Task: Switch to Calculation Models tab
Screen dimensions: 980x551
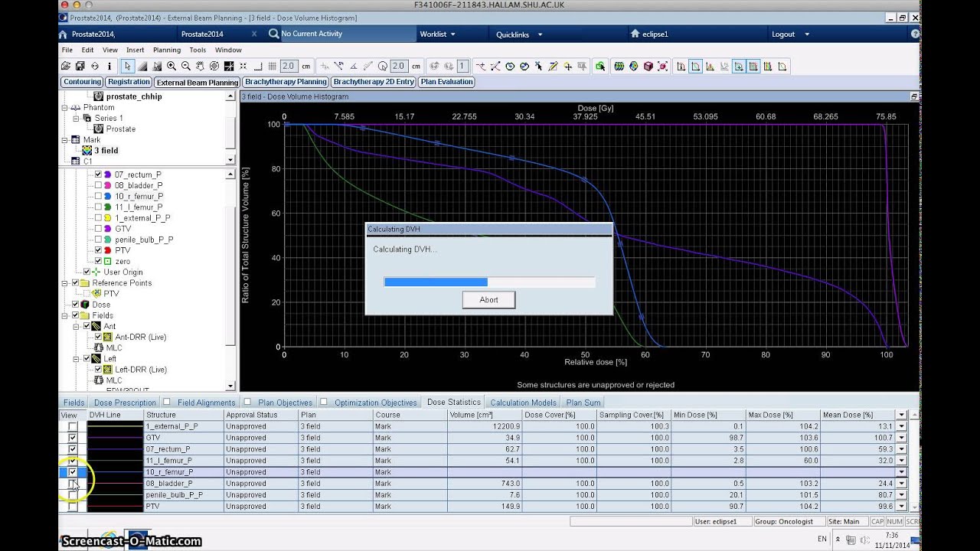Action: pos(524,403)
